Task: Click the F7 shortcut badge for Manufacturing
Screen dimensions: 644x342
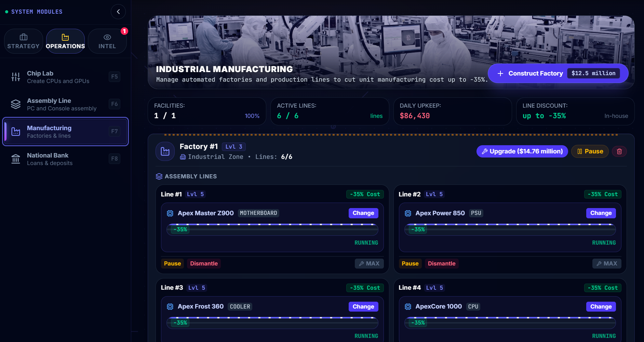Action: point(115,131)
